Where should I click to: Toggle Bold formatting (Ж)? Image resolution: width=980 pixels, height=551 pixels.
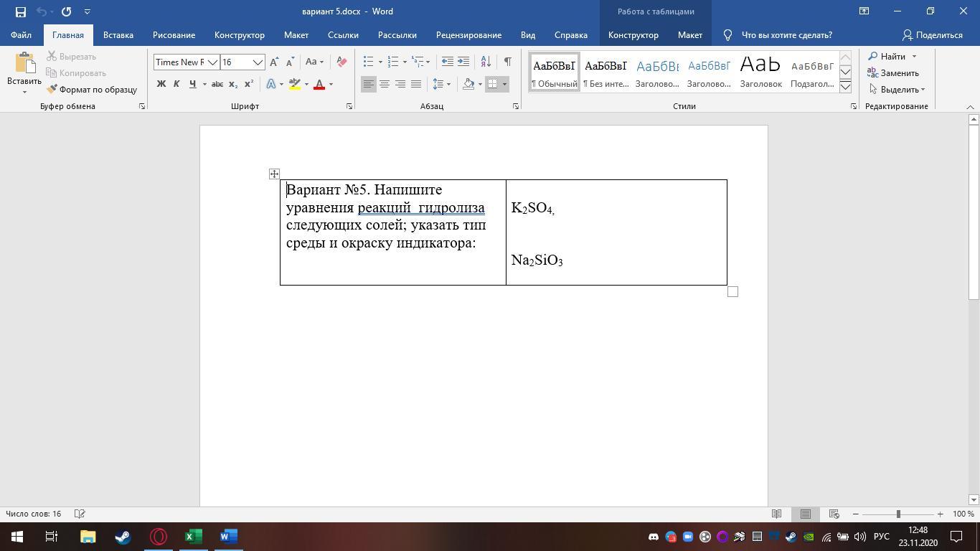161,85
